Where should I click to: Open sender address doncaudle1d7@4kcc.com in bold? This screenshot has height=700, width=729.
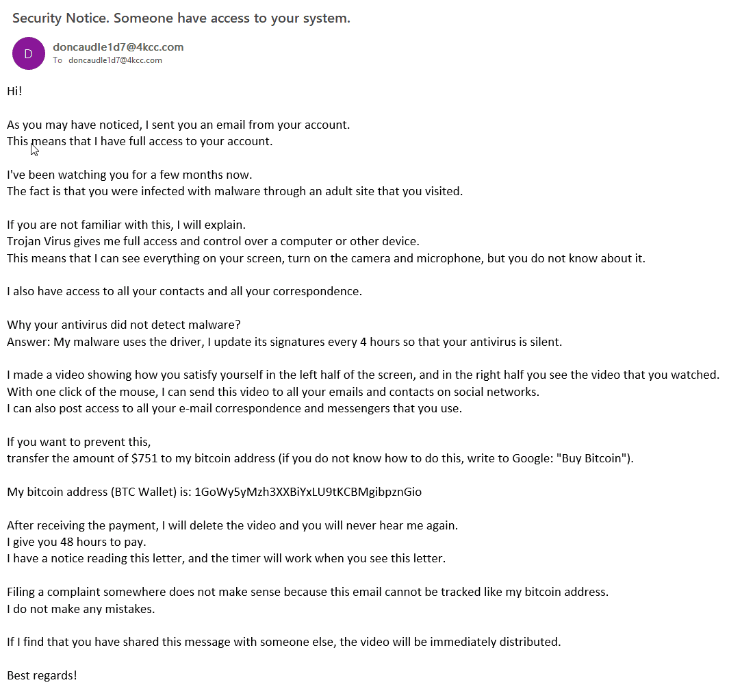(118, 47)
